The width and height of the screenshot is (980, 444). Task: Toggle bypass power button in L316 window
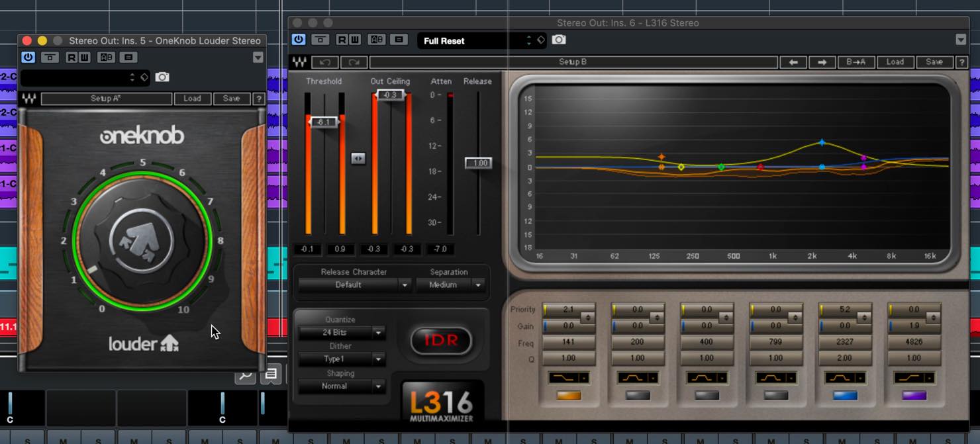299,40
